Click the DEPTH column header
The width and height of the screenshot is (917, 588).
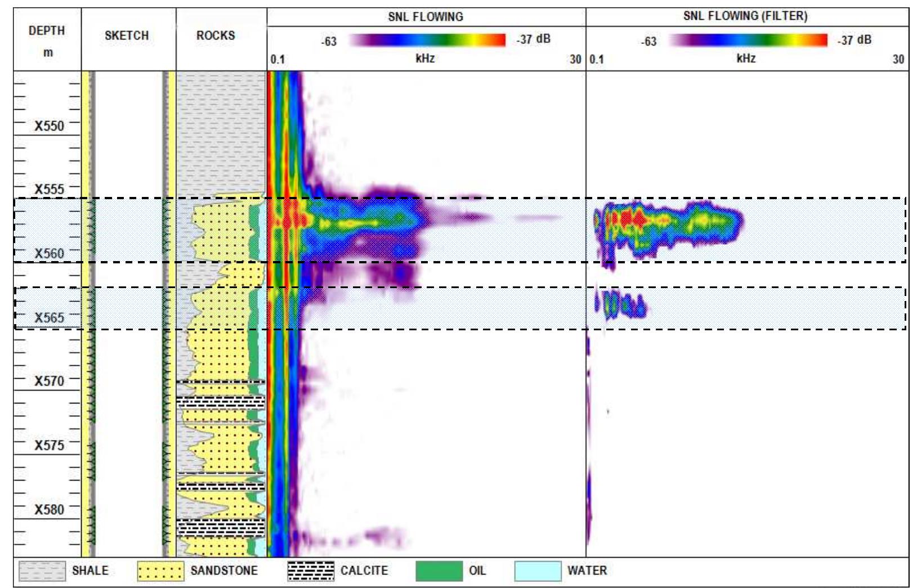click(47, 30)
